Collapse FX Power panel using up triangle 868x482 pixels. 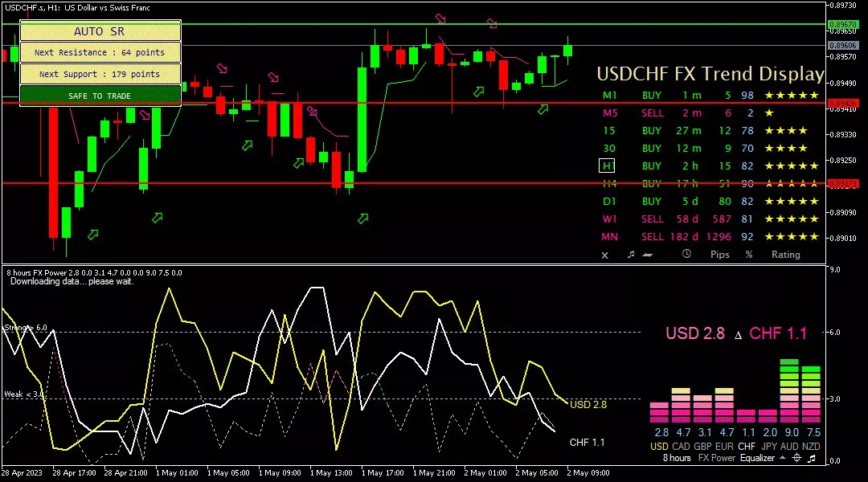[x=782, y=458]
